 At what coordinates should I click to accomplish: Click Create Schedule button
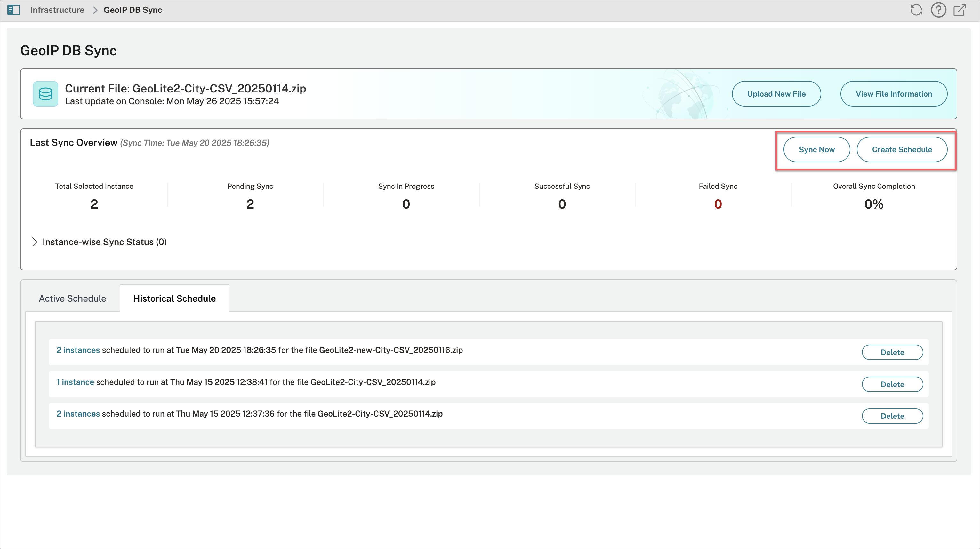click(902, 150)
